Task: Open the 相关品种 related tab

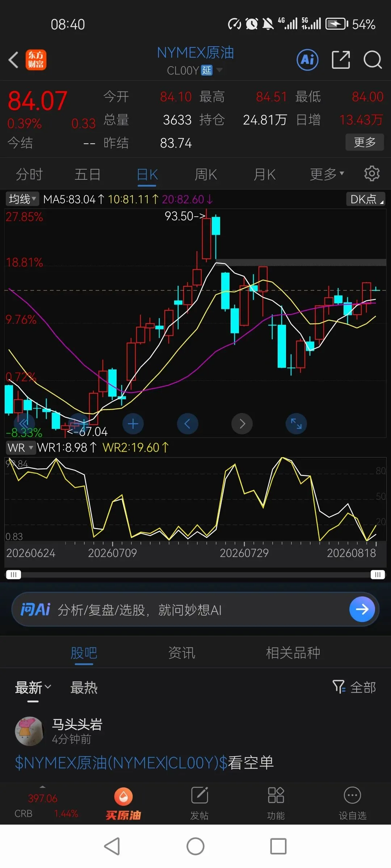Action: [x=293, y=653]
